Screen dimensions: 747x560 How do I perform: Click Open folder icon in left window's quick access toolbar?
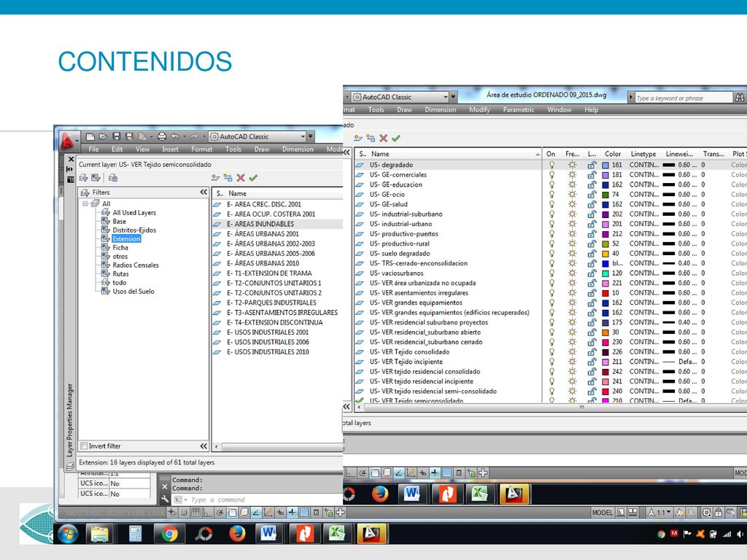(x=103, y=136)
